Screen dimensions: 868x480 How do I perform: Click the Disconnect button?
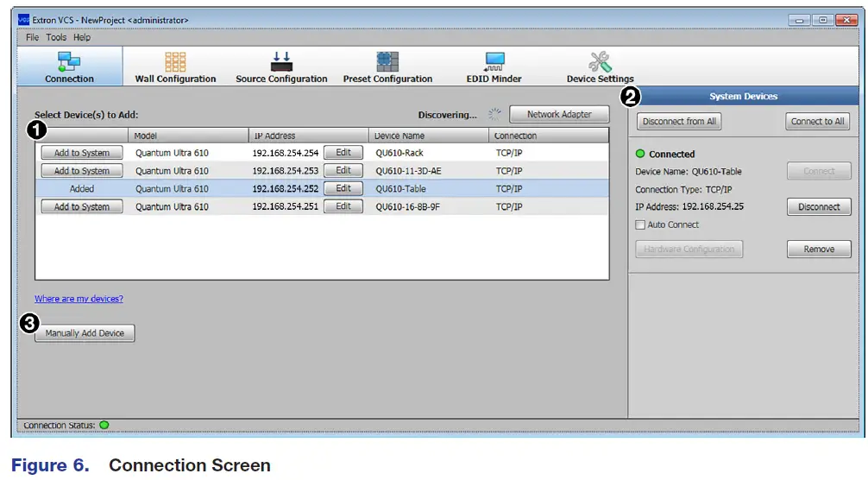pos(819,206)
